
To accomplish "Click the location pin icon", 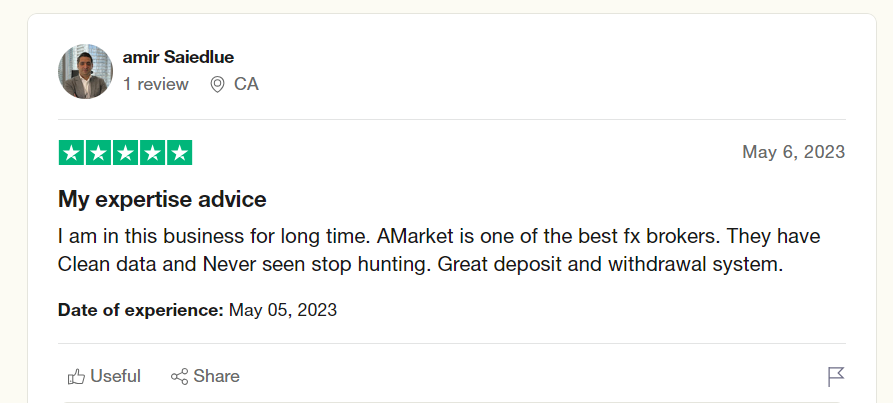I will tap(217, 85).
